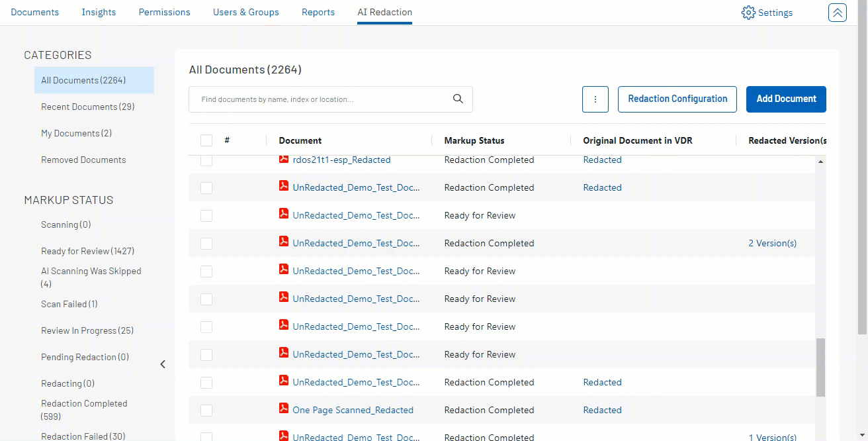
Task: Open the 2 Version(s) link
Action: pyautogui.click(x=773, y=243)
